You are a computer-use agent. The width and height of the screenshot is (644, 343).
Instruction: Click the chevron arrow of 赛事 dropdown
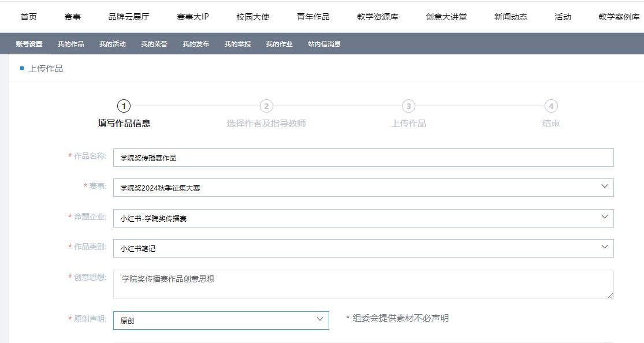(x=605, y=186)
